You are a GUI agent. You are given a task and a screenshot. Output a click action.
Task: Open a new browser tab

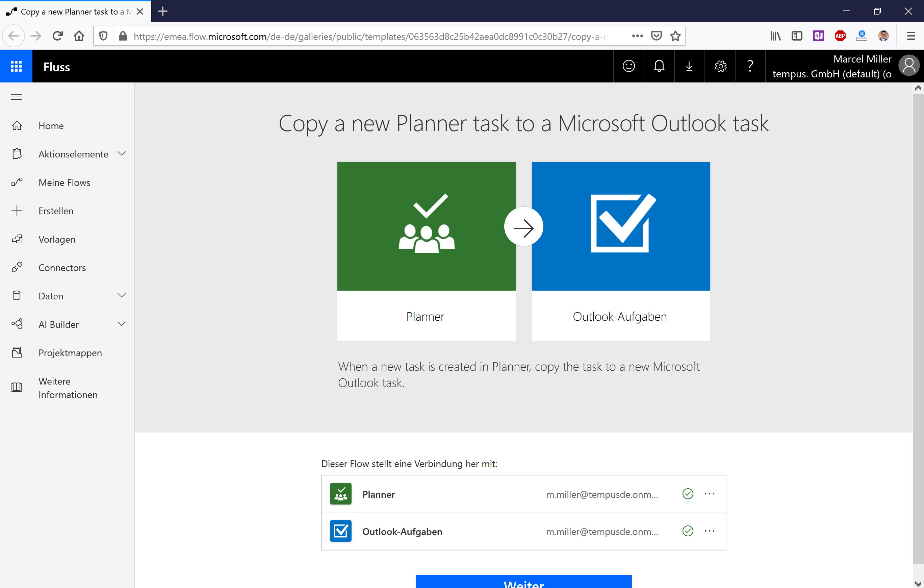click(163, 11)
